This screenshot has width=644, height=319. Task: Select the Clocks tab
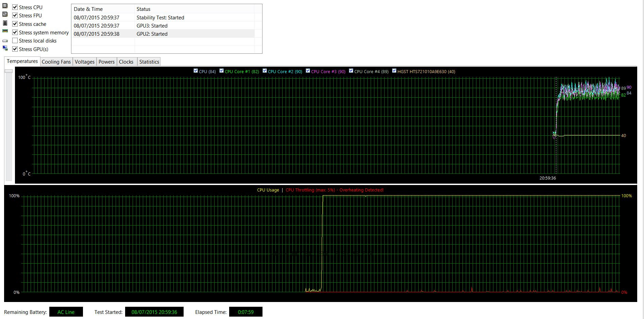(x=126, y=62)
